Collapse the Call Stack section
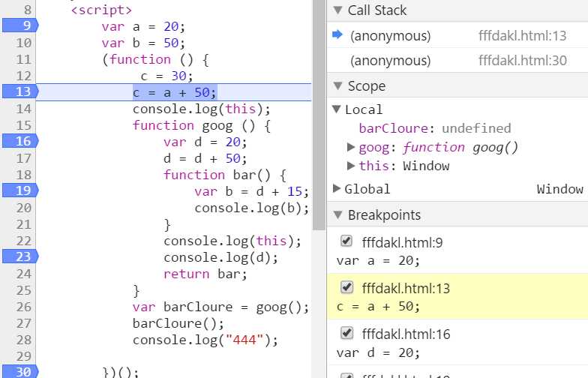The height and width of the screenshot is (378, 588). click(x=337, y=10)
